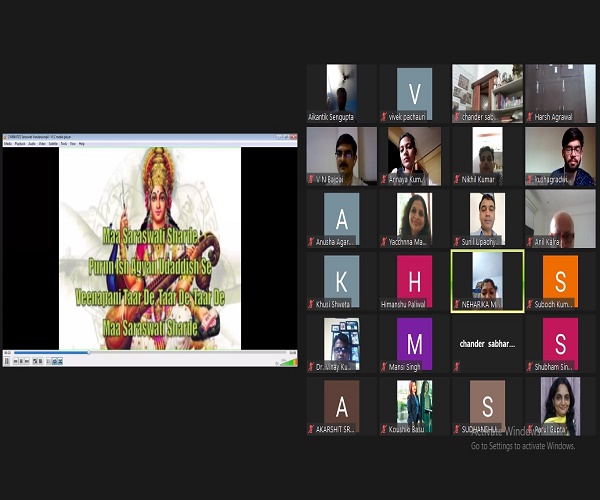This screenshot has width=600, height=500.
Task: Stop playback with VLC stop button
Action: (x=21, y=361)
